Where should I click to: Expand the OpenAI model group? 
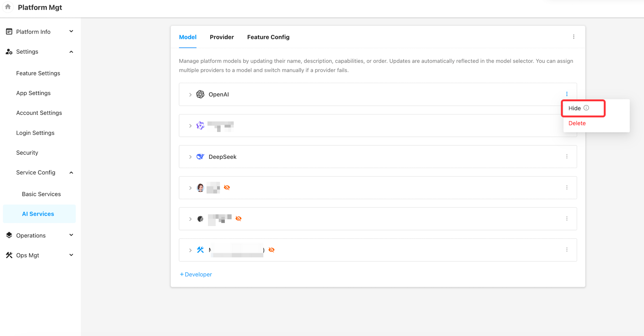[190, 95]
